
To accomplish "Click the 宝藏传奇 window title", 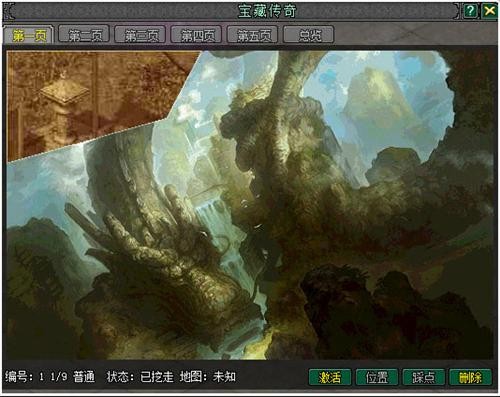I will coord(267,11).
